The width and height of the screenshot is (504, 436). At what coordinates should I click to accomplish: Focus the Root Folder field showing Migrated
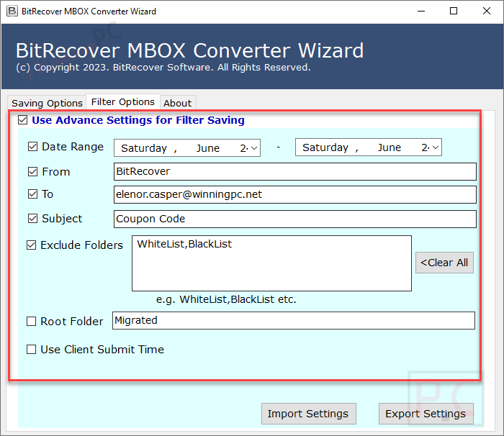point(294,320)
